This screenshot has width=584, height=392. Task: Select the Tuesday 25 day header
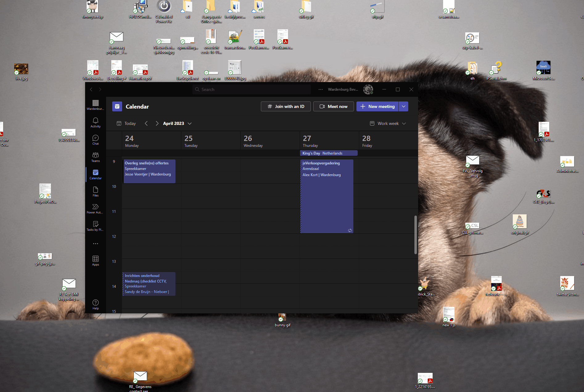(211, 141)
